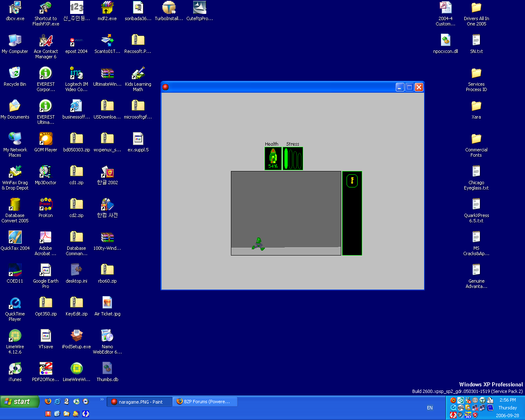Select the QuarkXPress 6.5.txt file

tap(476, 210)
